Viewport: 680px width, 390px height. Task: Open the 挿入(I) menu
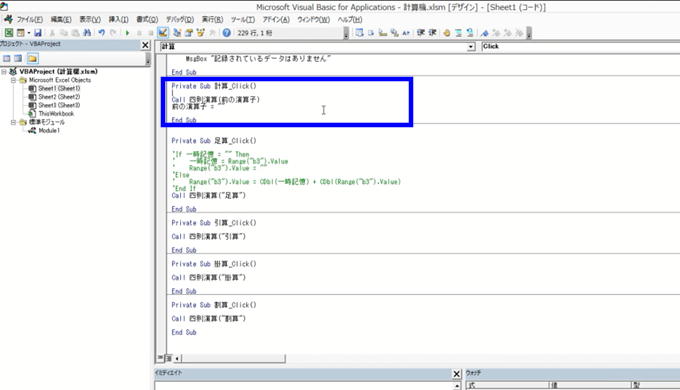click(x=118, y=20)
